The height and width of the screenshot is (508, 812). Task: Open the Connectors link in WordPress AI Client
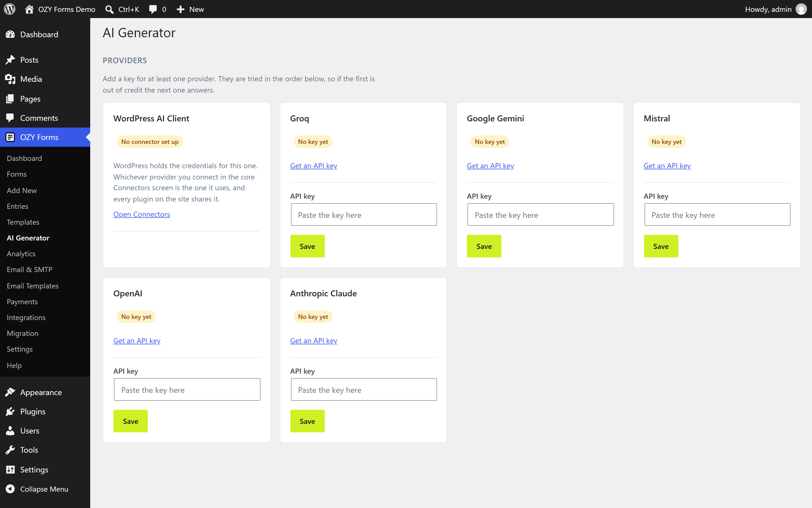pyautogui.click(x=142, y=214)
